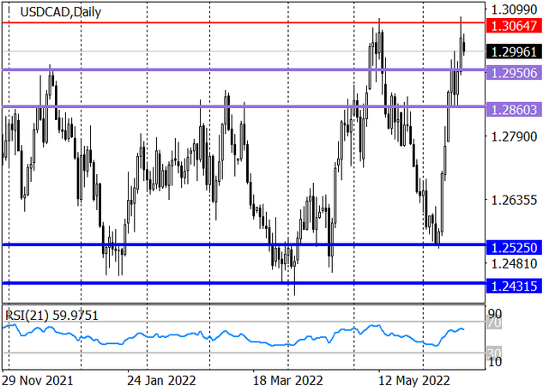Click the 1.30990 price axis value
Viewport: 549px width, 392px height.
(x=514, y=9)
